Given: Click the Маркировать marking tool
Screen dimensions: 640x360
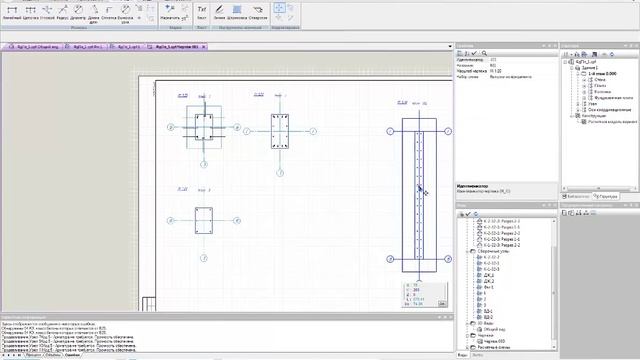Looking at the screenshot, I should 170,13.
